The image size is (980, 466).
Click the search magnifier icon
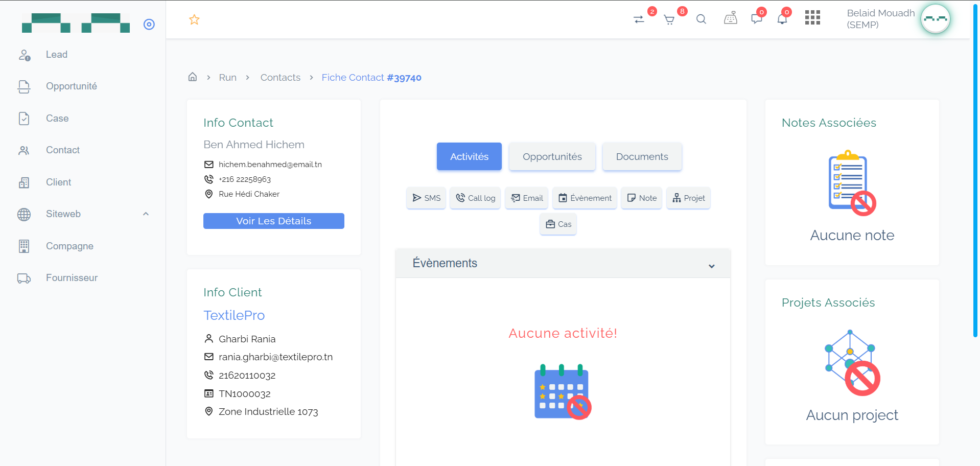coord(701,19)
